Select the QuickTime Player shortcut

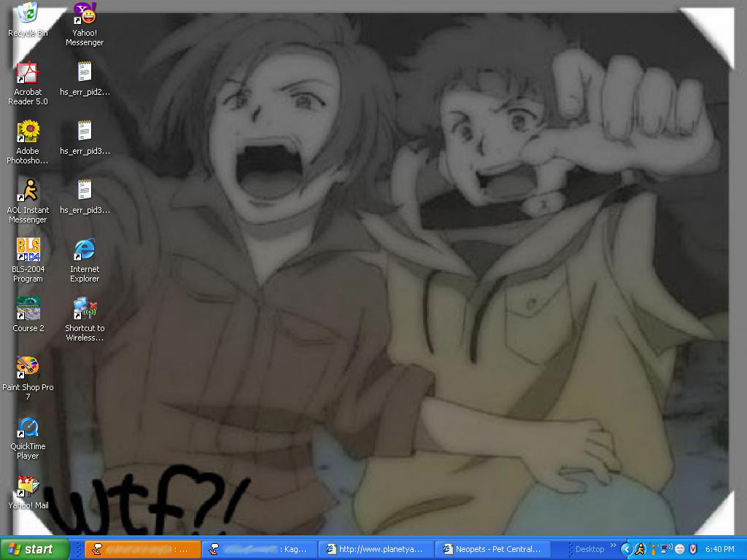coord(28,437)
